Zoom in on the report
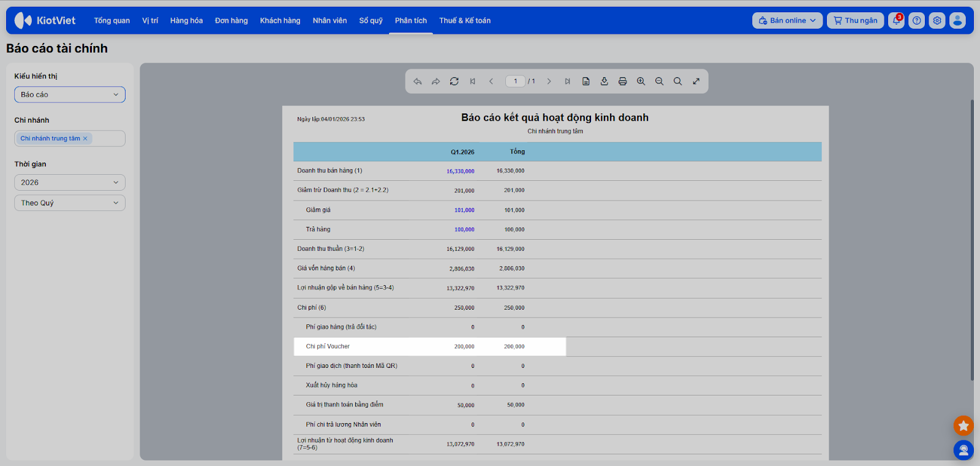980x466 pixels. pos(641,82)
